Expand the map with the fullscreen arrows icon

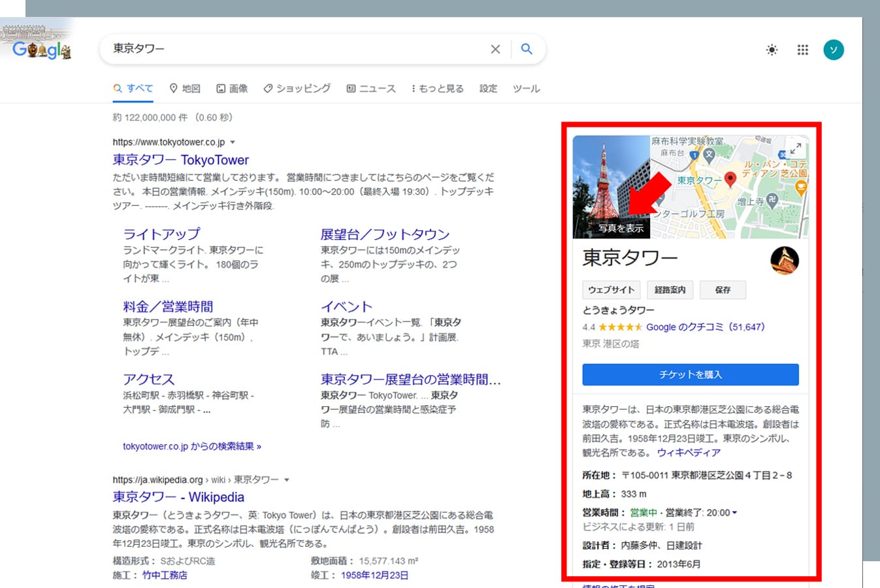pyautogui.click(x=795, y=148)
